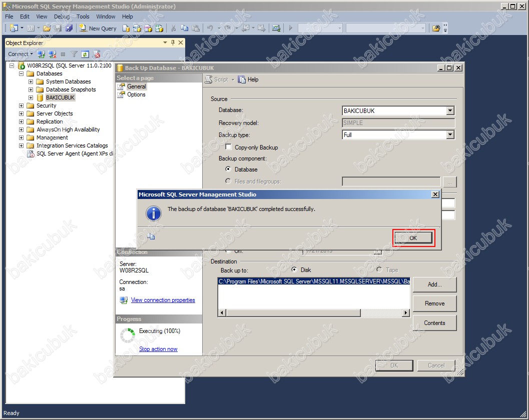
Task: Click Object Explorer Connect server icon
Action: click(x=41, y=54)
